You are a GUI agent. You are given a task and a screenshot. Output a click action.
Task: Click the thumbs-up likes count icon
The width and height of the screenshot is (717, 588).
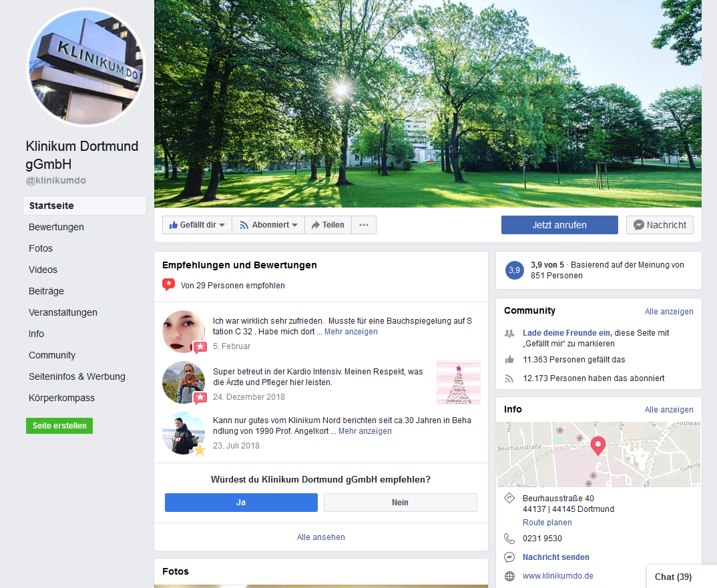coord(509,360)
